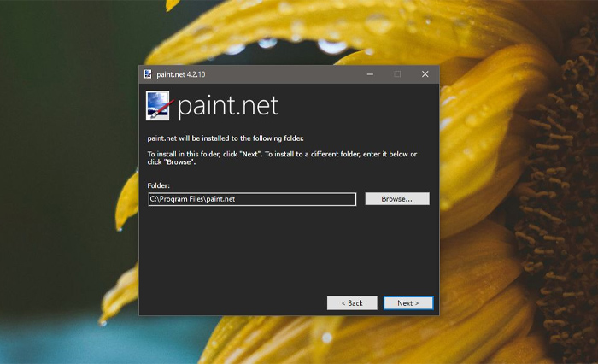The image size is (598, 364).
Task: Click the blurred teal wallpaper area at bottom-left
Action: [51, 338]
